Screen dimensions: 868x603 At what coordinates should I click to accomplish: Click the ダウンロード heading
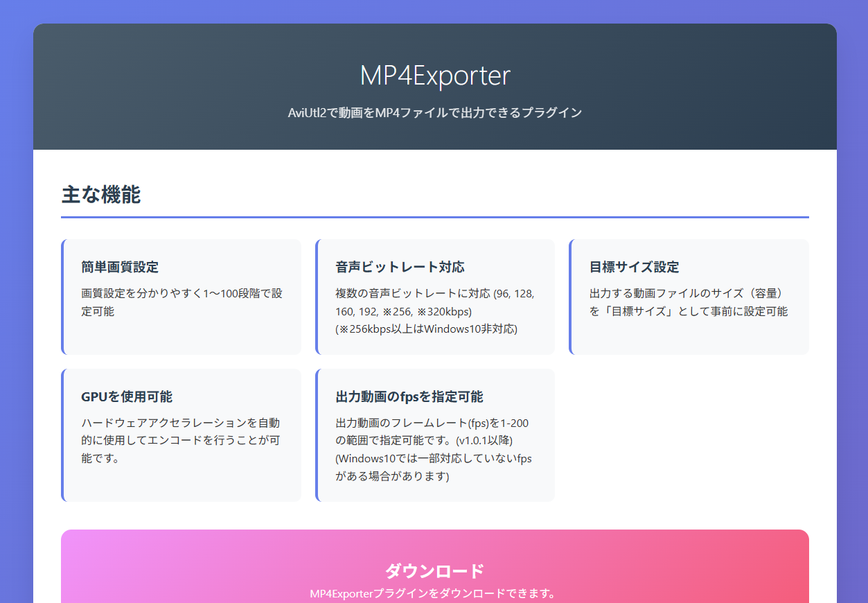click(434, 571)
